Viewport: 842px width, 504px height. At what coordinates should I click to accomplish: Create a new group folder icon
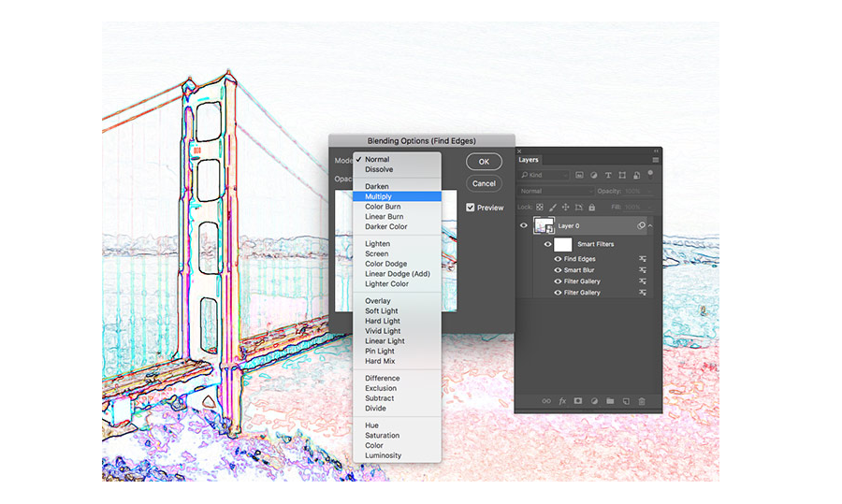[610, 401]
